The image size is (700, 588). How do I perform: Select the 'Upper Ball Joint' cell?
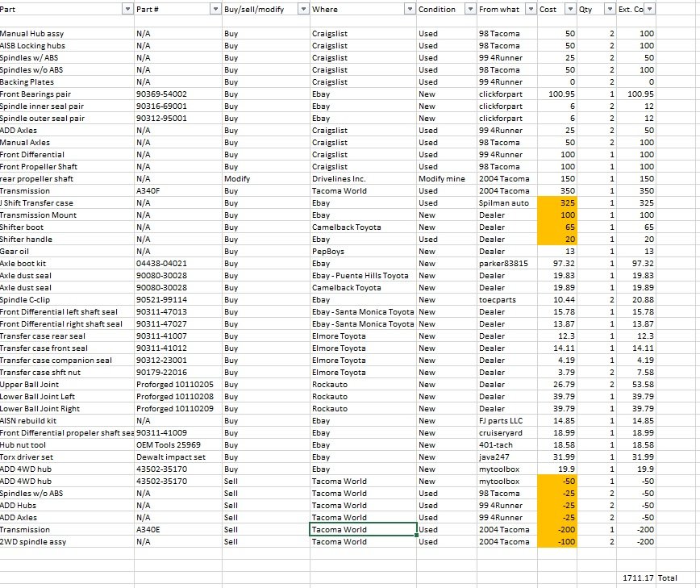coord(66,384)
